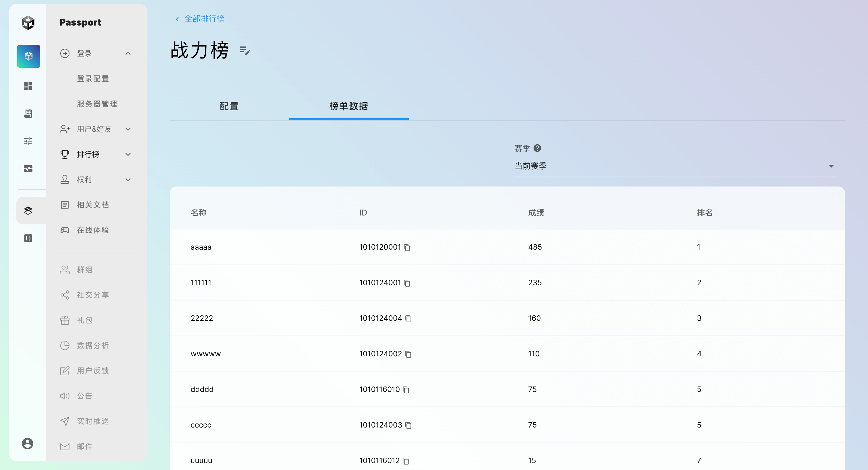Click the edit icon next to 战力榜
This screenshot has width=868, height=470.
click(245, 51)
